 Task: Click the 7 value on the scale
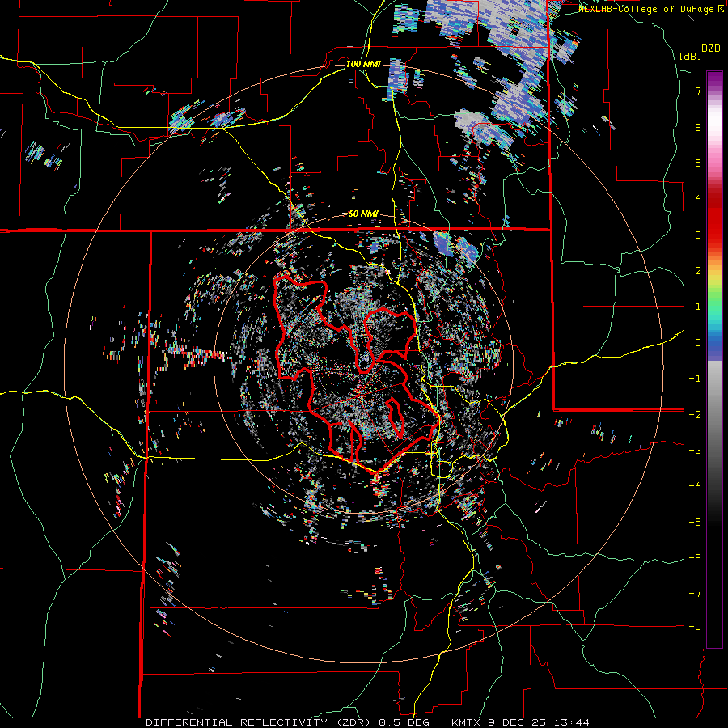coord(698,91)
